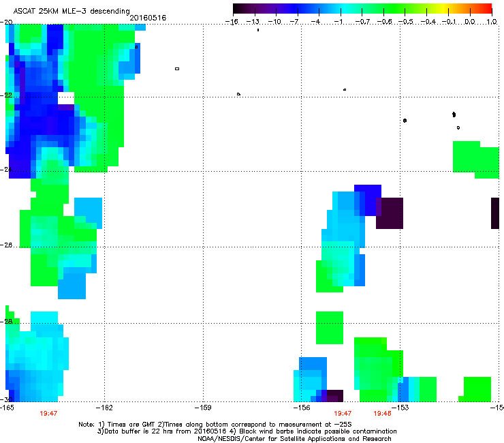Click the 1.0 label ending the color bar

[x=492, y=22]
